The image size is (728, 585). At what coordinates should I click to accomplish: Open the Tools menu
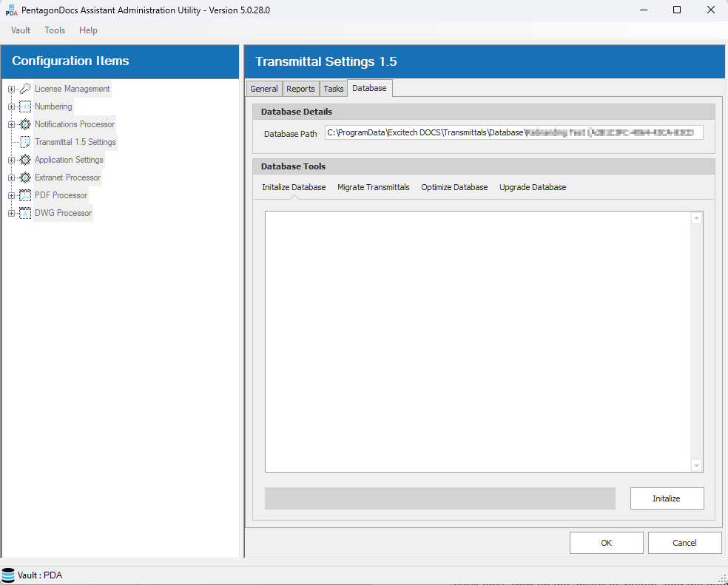[55, 30]
